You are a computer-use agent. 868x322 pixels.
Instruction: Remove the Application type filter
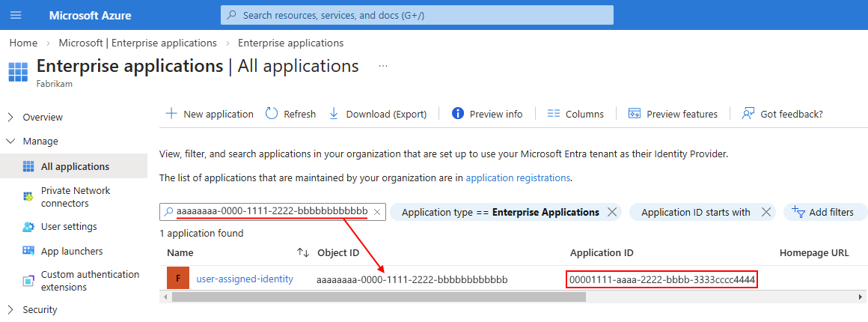[611, 212]
